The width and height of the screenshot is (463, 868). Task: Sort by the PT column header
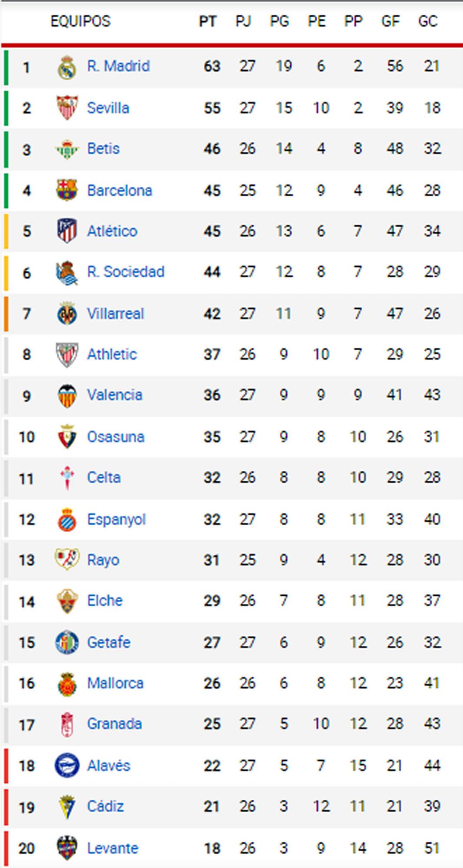[209, 21]
